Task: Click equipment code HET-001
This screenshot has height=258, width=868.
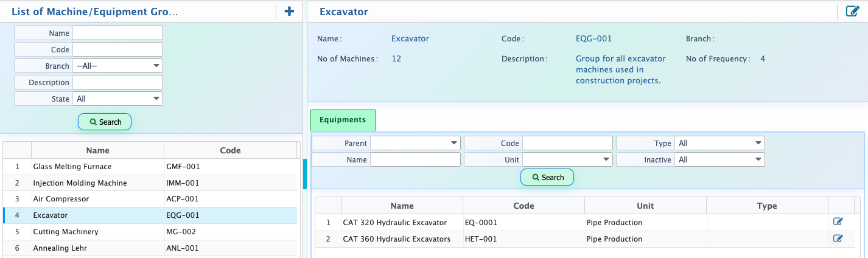Action: click(480, 239)
